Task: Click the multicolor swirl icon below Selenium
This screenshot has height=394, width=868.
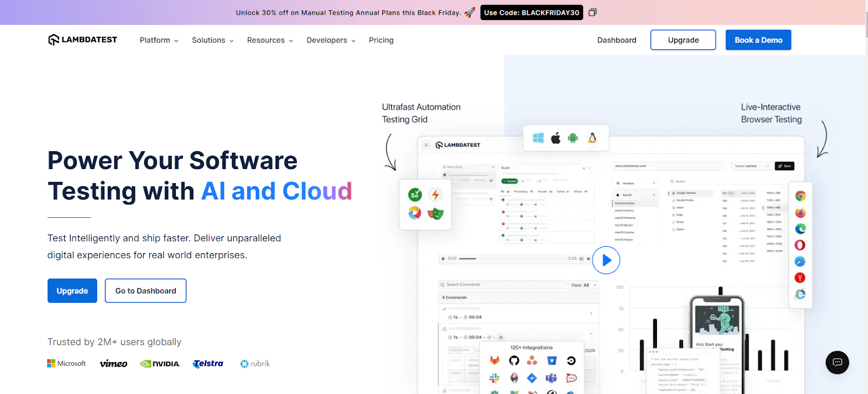Action: click(x=415, y=213)
